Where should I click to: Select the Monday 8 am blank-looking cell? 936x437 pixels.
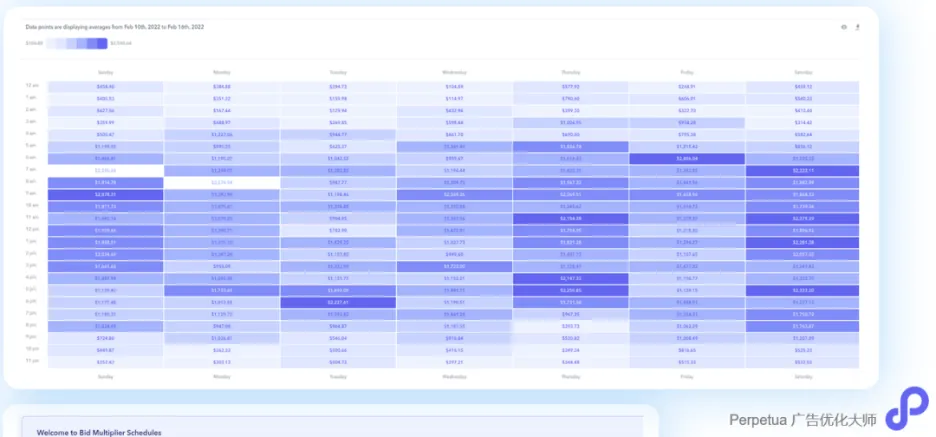tap(221, 183)
